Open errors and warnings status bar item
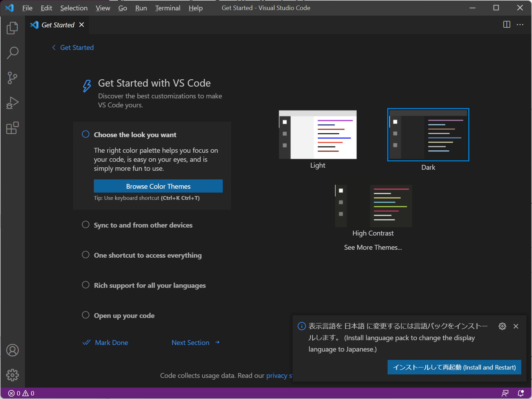This screenshot has width=532, height=399. coord(21,393)
